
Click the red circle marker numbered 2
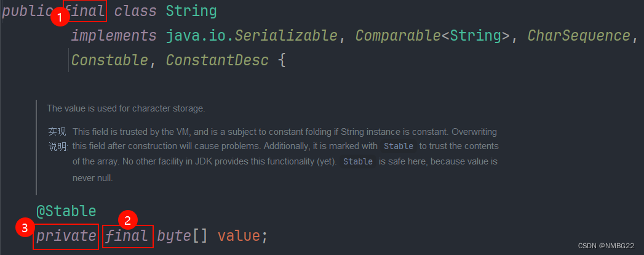[x=128, y=221]
